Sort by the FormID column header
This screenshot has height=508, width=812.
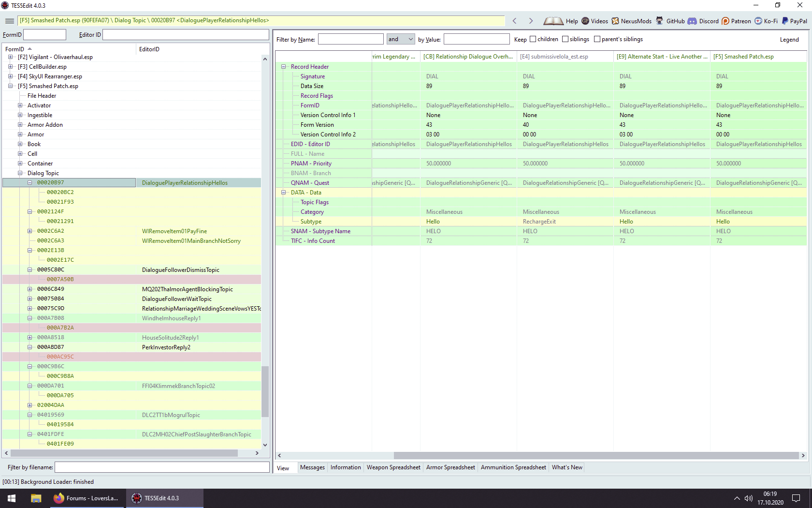click(x=69, y=49)
